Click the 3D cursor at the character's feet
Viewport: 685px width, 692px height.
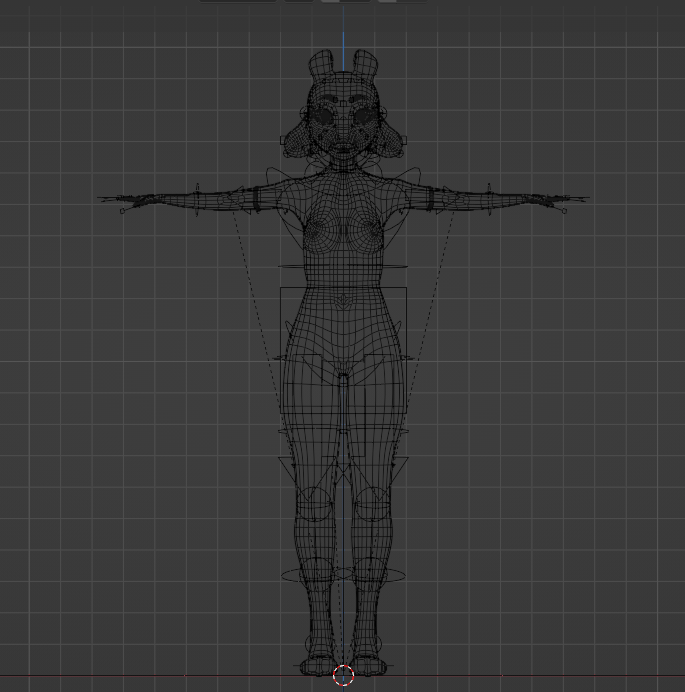point(343,676)
